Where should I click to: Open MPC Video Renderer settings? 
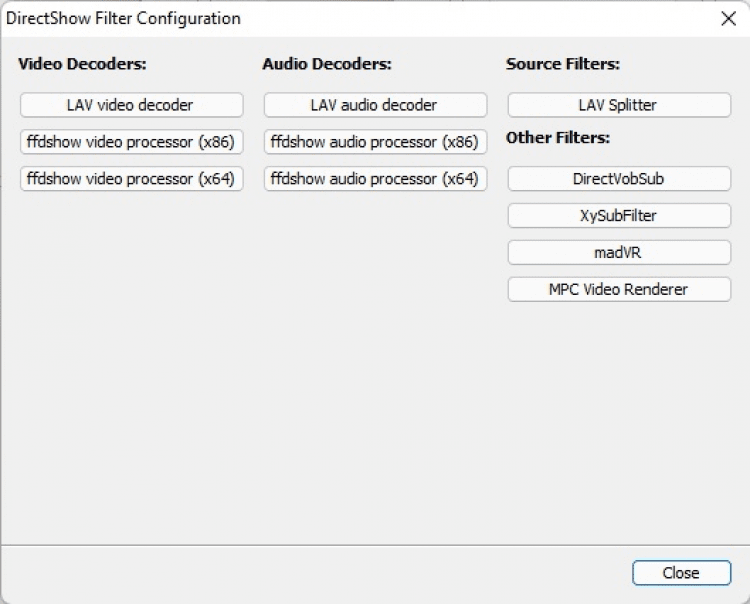619,290
